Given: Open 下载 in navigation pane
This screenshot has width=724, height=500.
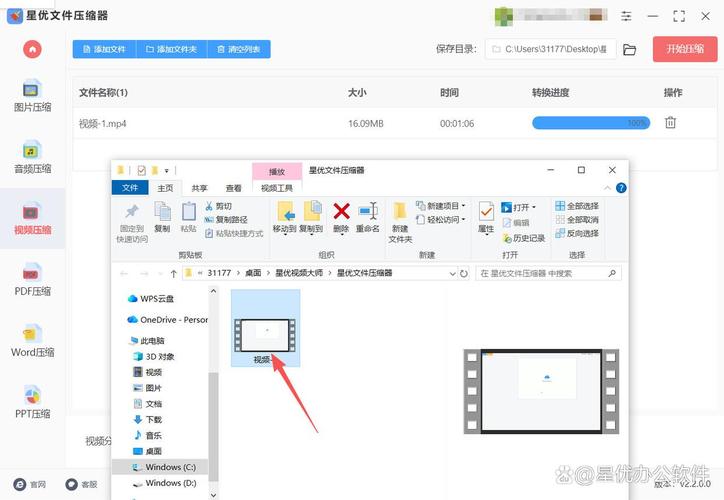Looking at the screenshot, I should [148, 419].
